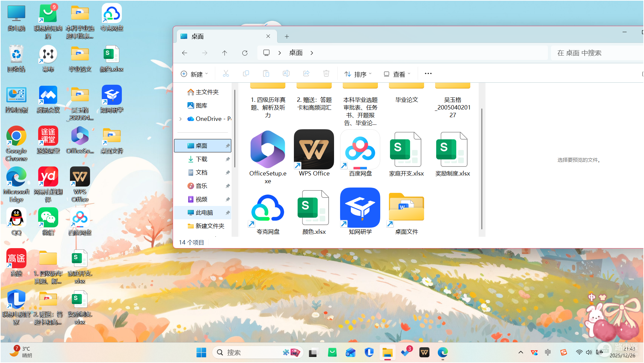The image size is (644, 363).
Task: Click the weather widget showing 3°C 晴朗
Action: pyautogui.click(x=21, y=352)
